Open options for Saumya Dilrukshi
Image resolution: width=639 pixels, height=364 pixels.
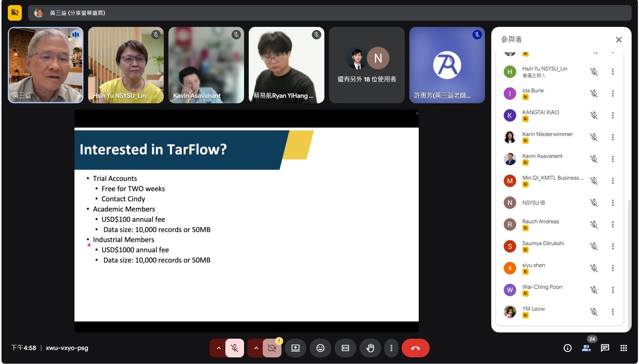coord(613,246)
